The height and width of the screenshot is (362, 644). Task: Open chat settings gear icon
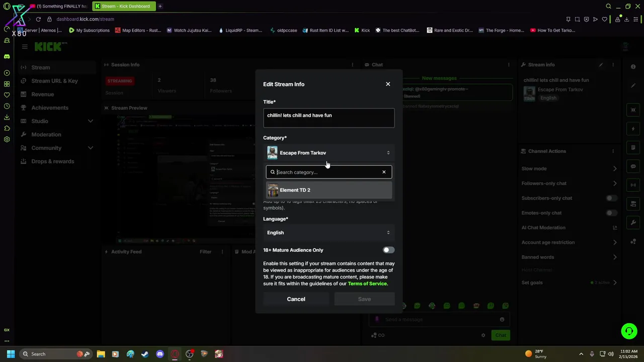click(484, 335)
